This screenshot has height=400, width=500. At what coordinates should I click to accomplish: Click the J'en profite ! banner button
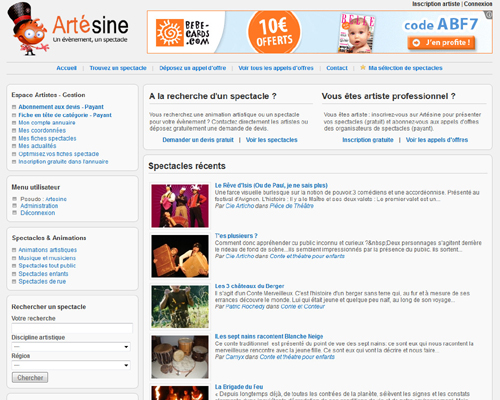pyautogui.click(x=441, y=43)
